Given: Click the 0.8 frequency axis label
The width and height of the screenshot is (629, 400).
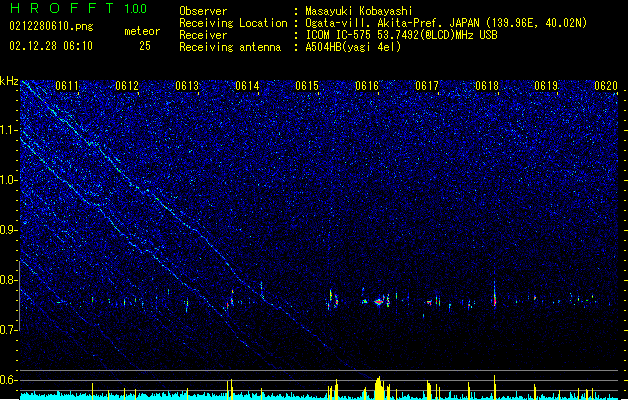Looking at the screenshot, I should [x=9, y=280].
